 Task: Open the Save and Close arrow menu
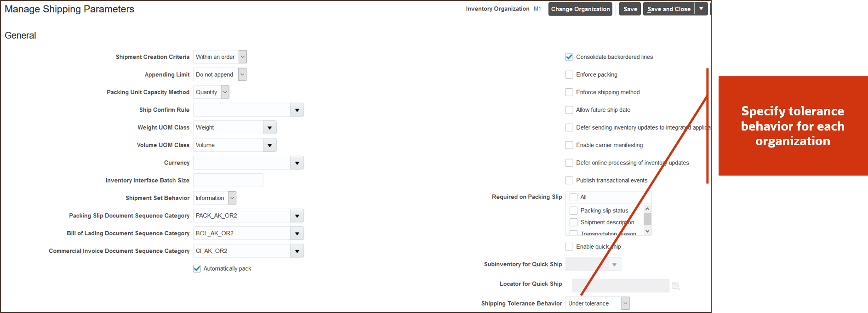(x=701, y=9)
